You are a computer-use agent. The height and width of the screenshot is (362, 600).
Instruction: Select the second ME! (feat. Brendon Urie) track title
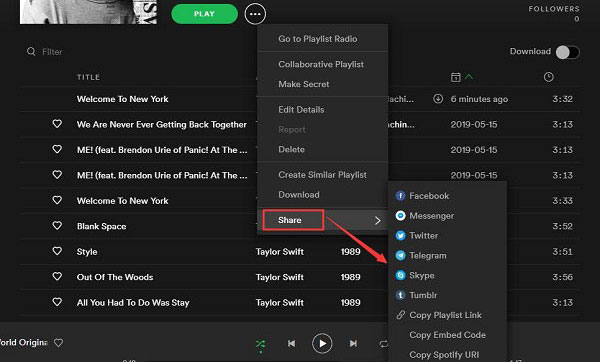162,175
